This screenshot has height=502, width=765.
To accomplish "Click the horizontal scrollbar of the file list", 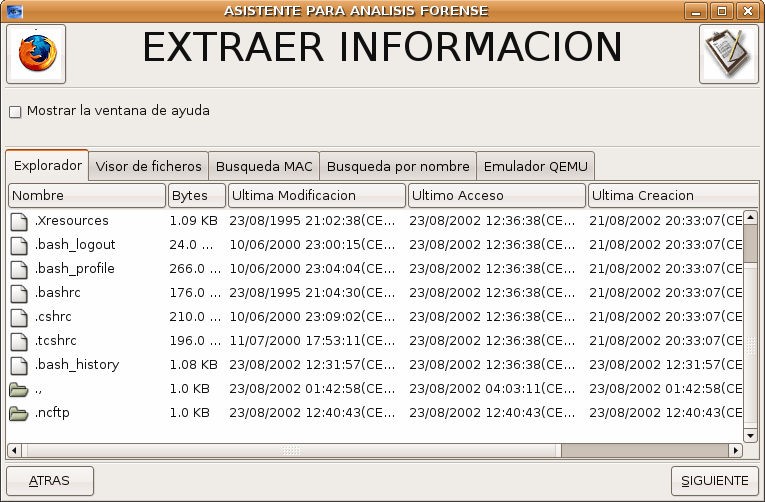I will coord(290,451).
